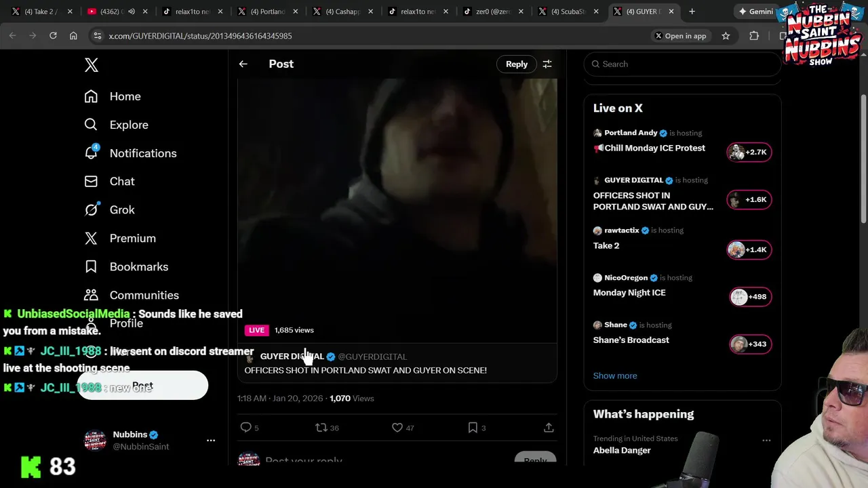Open Explore search icon in sidebar
Viewport: 868px width, 488px height.
(x=91, y=125)
